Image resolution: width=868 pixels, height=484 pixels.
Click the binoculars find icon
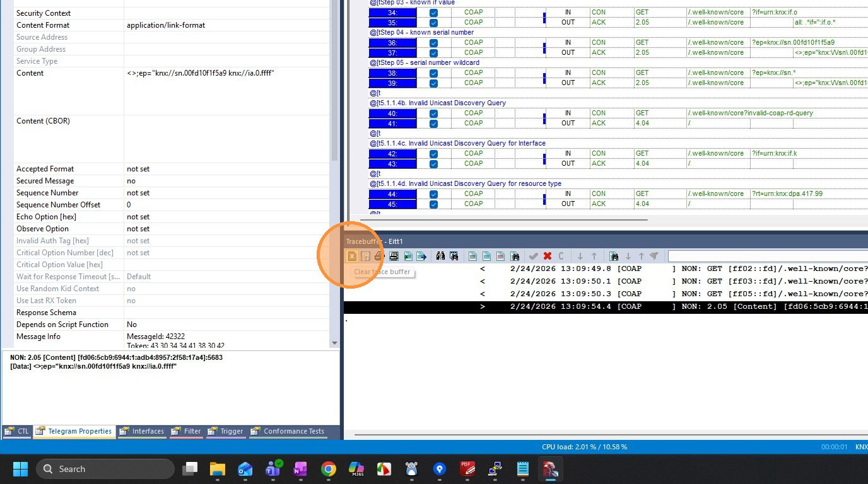point(440,256)
